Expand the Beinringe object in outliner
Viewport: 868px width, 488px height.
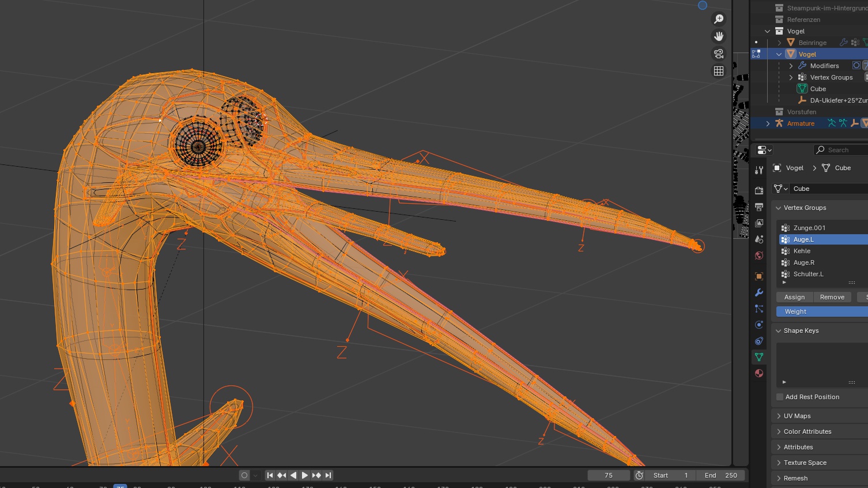click(779, 43)
